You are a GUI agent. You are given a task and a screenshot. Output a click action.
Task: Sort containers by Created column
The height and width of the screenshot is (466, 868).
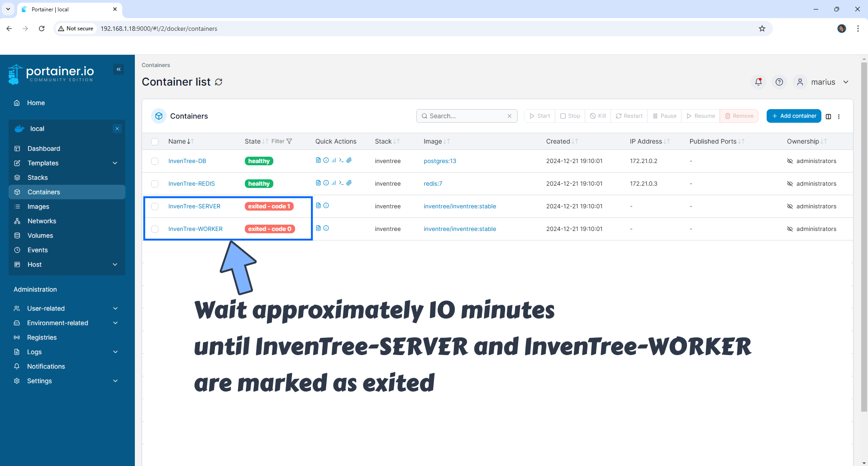point(562,141)
